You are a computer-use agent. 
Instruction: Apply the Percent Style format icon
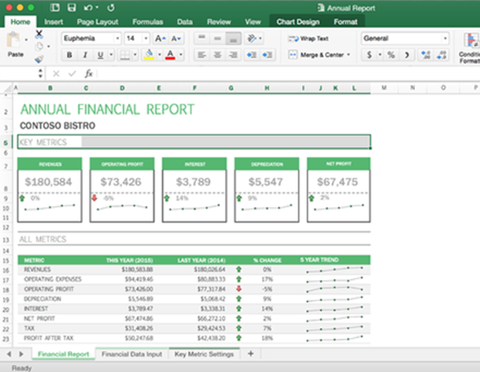[391, 55]
